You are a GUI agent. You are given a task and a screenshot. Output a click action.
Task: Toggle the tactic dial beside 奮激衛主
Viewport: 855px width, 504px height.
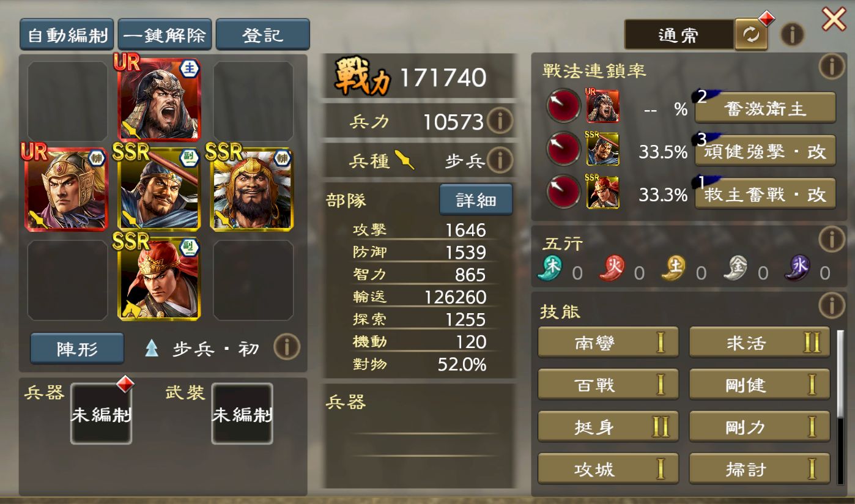[x=563, y=106]
